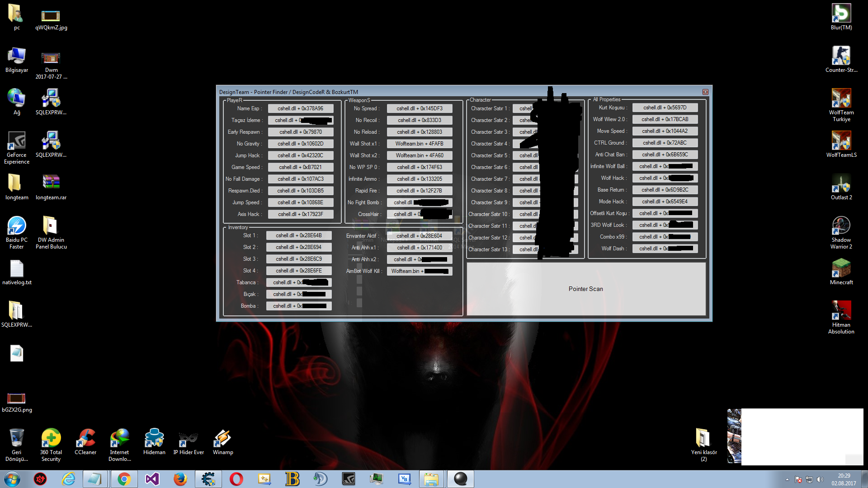Click the Base Return value field
Viewport: 868px width, 488px height.
[x=665, y=190]
